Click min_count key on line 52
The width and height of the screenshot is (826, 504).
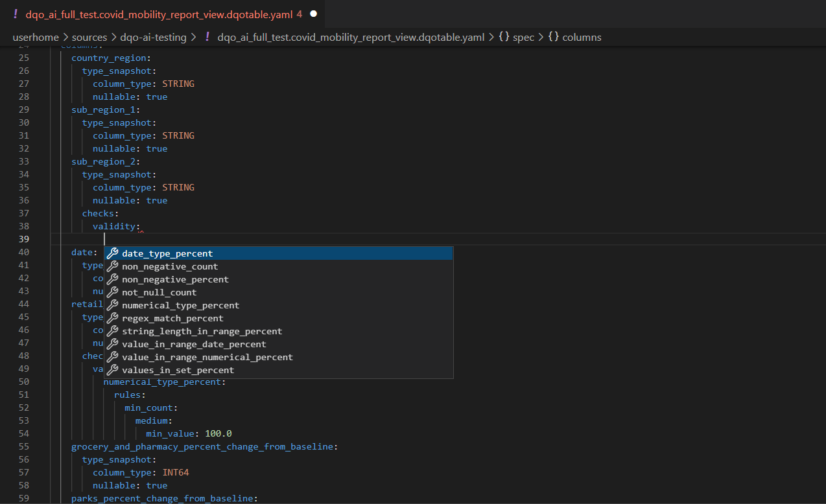coord(148,407)
